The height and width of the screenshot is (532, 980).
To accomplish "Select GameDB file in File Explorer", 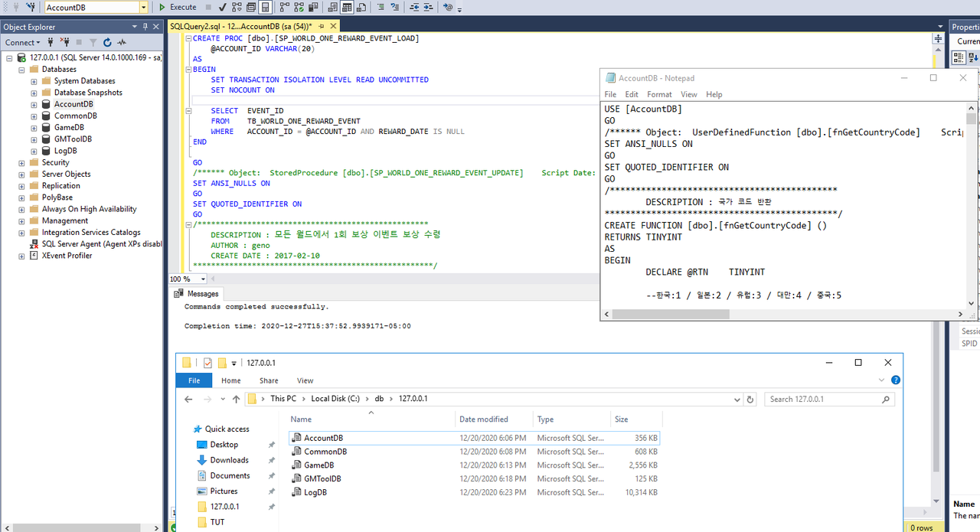I will pos(319,465).
